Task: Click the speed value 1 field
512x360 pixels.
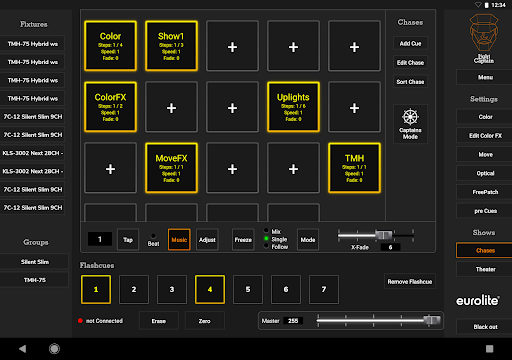Action: [x=100, y=239]
